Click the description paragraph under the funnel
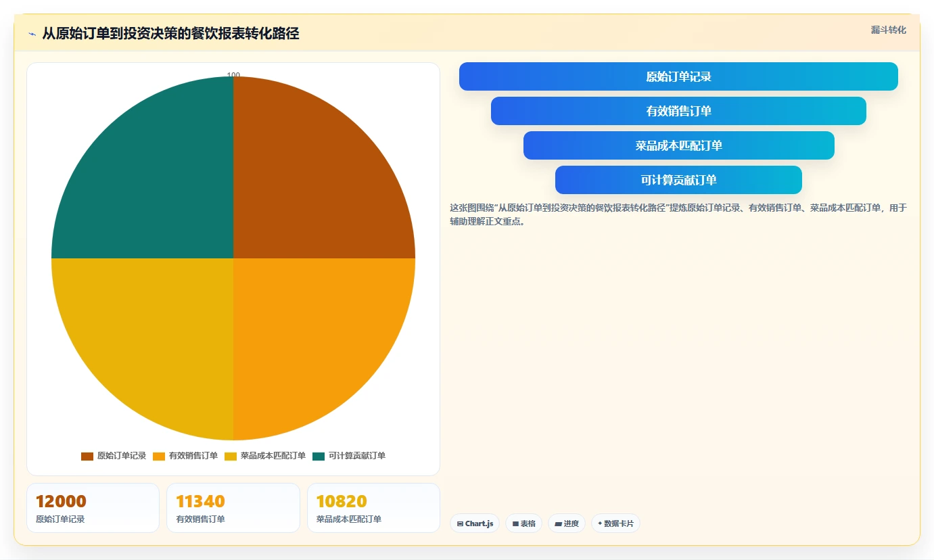Screen dimensions: 934x560 pyautogui.click(x=678, y=214)
